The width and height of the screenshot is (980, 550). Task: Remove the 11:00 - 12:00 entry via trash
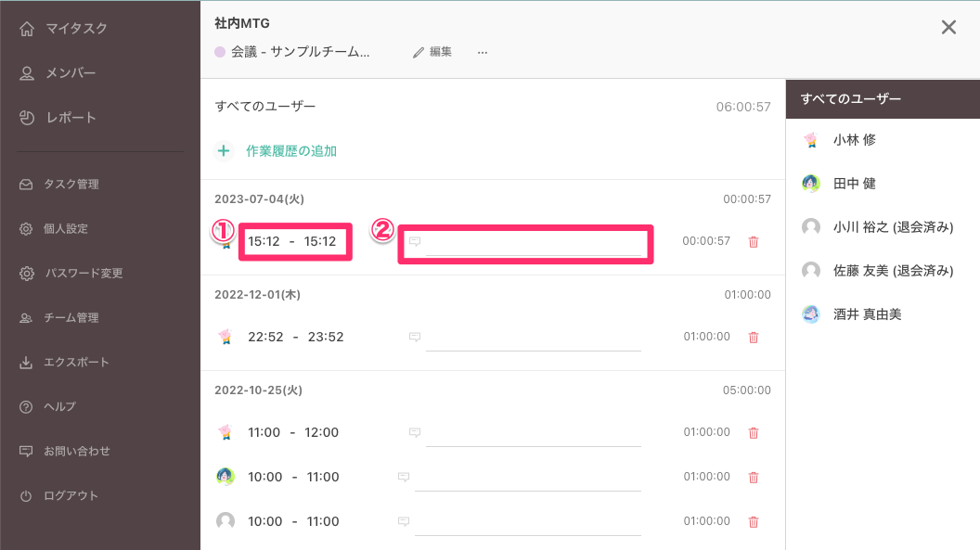click(753, 433)
